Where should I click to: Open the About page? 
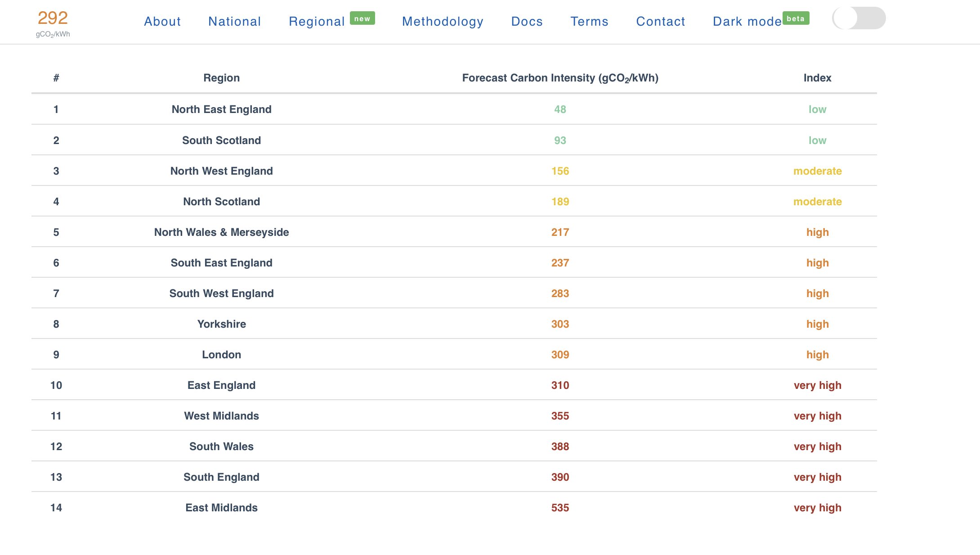(162, 21)
